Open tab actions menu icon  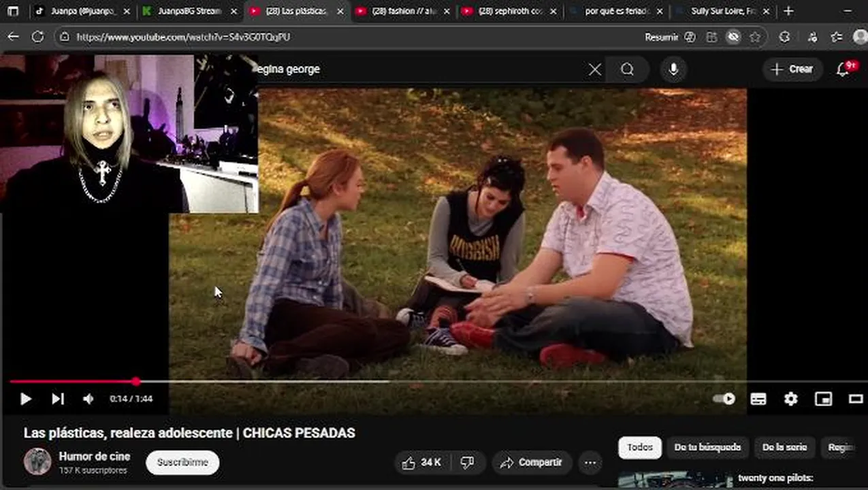[x=13, y=11]
